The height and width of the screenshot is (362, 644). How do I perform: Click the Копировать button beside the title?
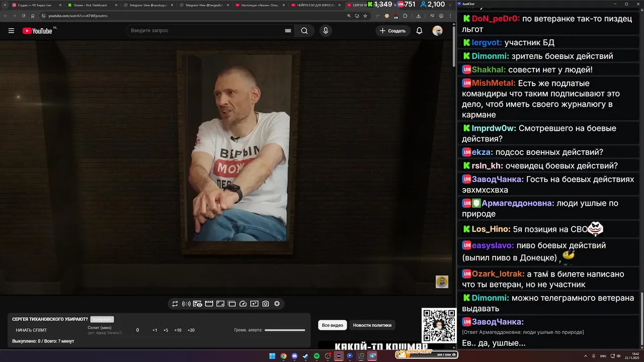[102, 319]
